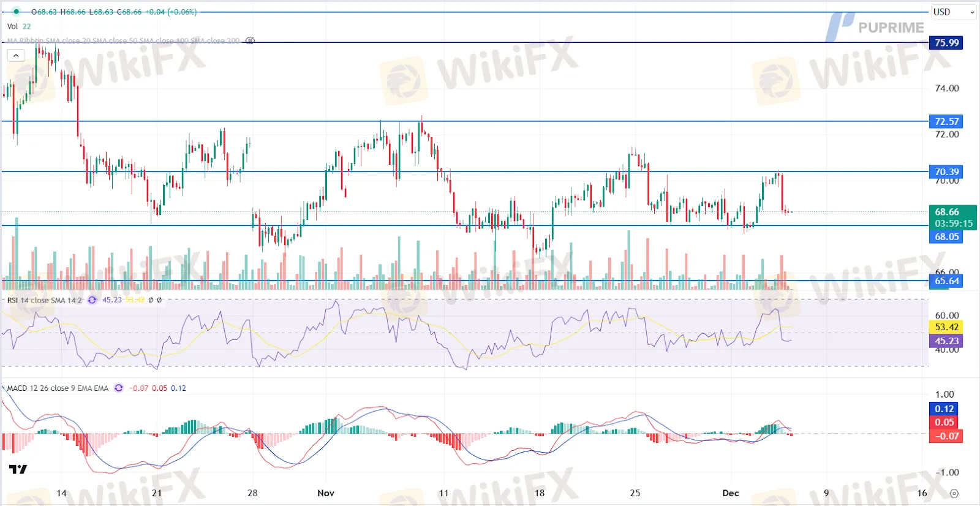Image resolution: width=980 pixels, height=506 pixels.
Task: Click date '16' on the time axis
Action: coord(922,493)
